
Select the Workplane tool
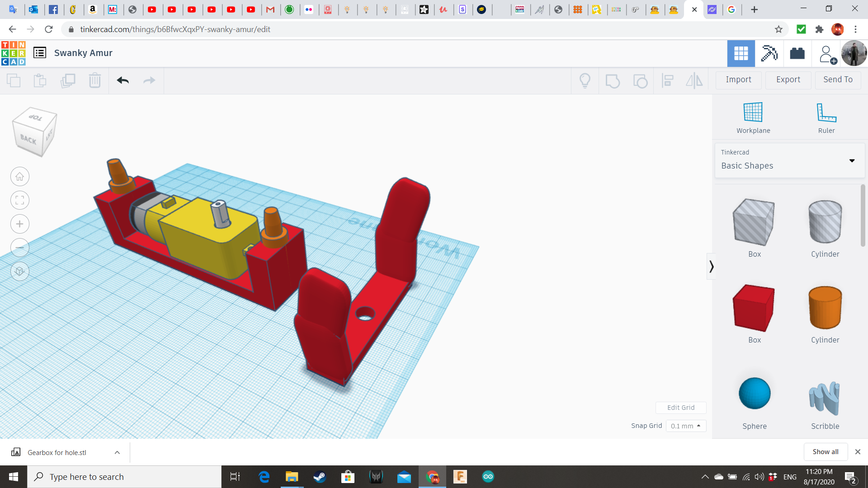coord(752,117)
